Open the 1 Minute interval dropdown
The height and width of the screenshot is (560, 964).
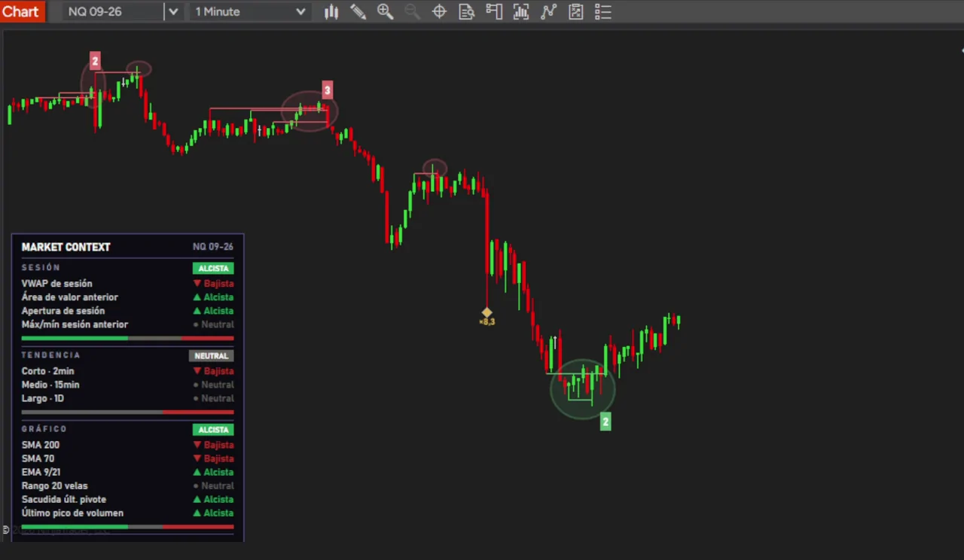pyautogui.click(x=250, y=12)
